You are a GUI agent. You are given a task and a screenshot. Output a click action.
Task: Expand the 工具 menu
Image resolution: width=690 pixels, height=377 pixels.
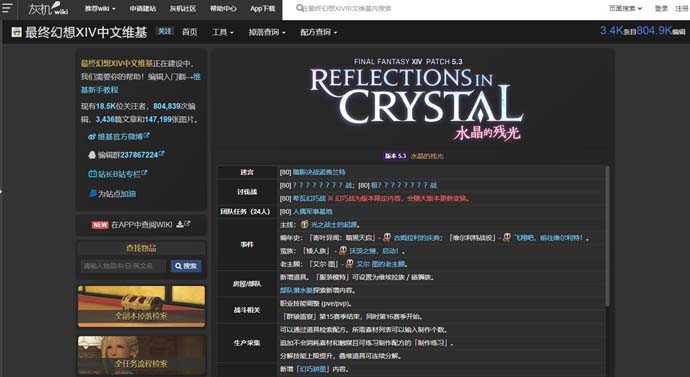[223, 32]
